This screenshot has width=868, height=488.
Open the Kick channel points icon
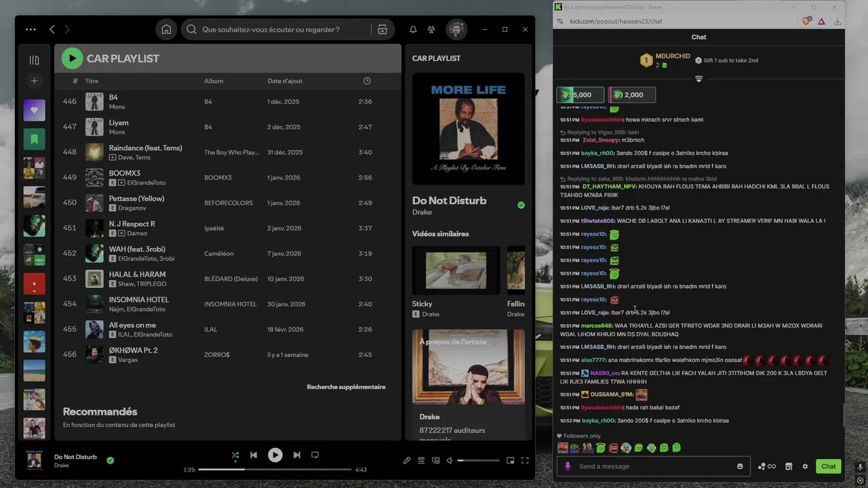pyautogui.click(x=766, y=466)
